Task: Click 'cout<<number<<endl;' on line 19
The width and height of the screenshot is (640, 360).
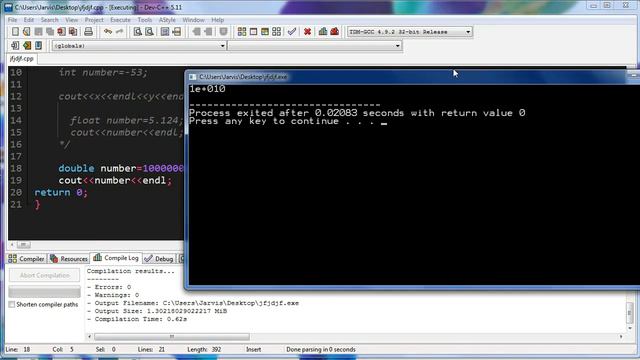Action: (115, 180)
